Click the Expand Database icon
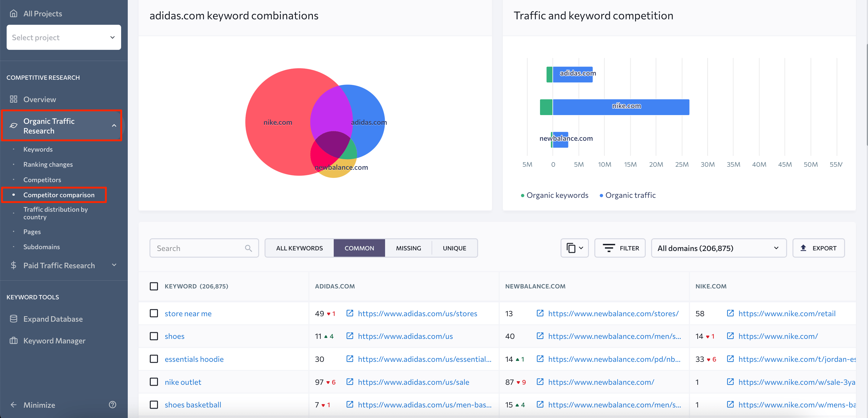The image size is (868, 418). tap(14, 319)
